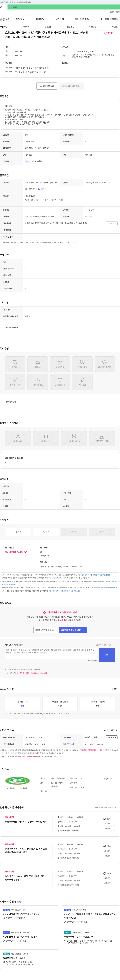Click the 차량유지비 welfare icon

(x=60, y=364)
